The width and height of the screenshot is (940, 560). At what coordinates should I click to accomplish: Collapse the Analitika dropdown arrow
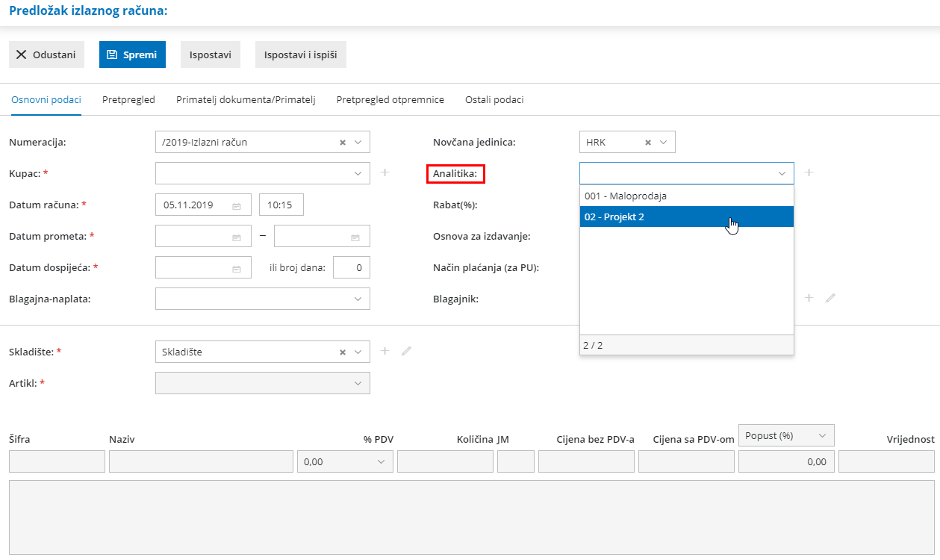tap(782, 173)
